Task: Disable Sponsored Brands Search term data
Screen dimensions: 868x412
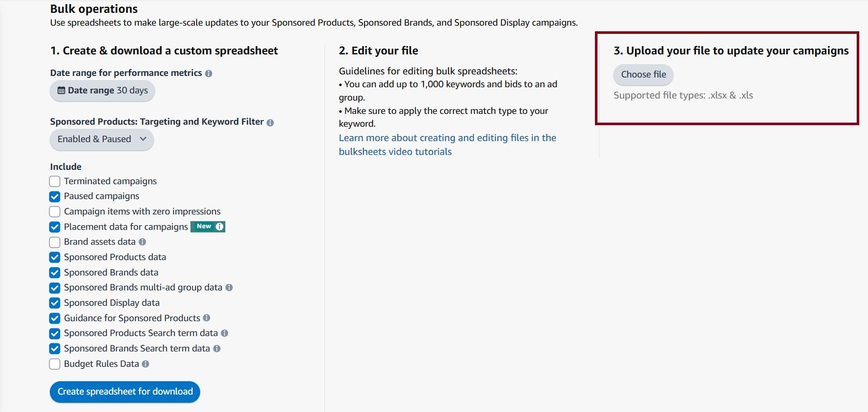Action: (x=54, y=348)
